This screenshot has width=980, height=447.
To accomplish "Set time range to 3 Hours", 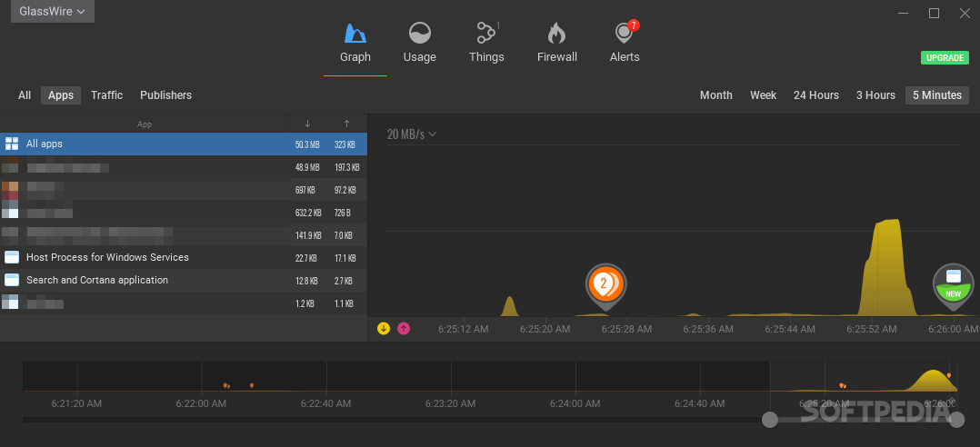I will point(875,95).
